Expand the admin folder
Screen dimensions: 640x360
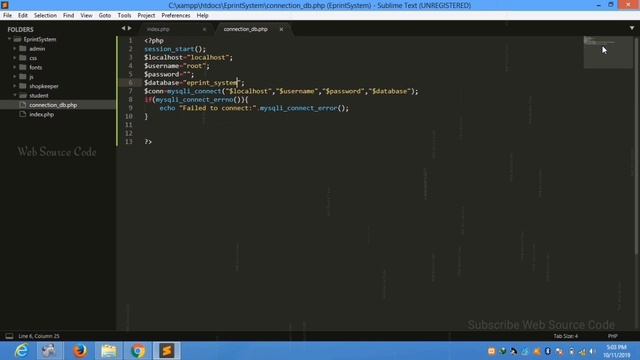[15, 49]
